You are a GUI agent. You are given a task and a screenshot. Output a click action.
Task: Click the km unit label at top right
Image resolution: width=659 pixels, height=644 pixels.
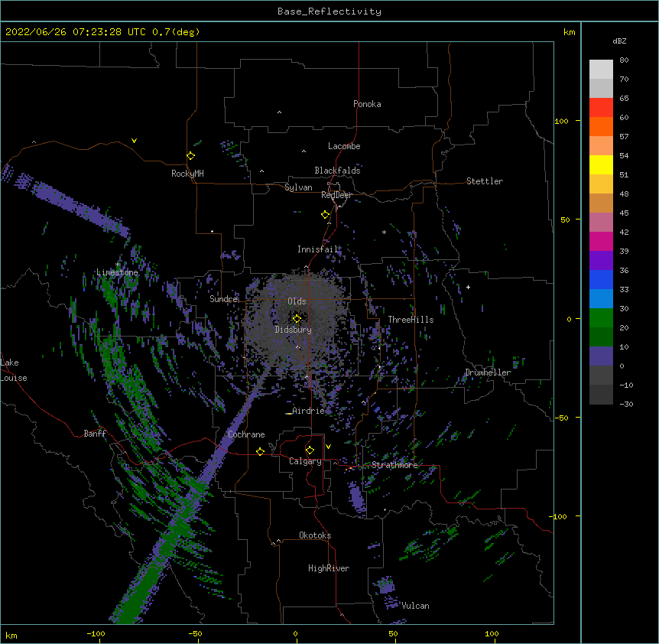pos(569,32)
